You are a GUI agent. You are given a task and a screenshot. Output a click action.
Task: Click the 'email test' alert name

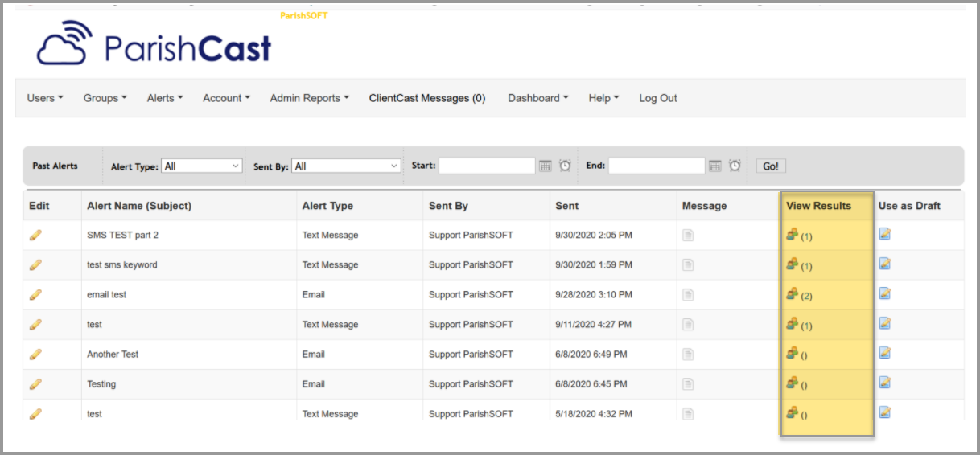click(106, 294)
